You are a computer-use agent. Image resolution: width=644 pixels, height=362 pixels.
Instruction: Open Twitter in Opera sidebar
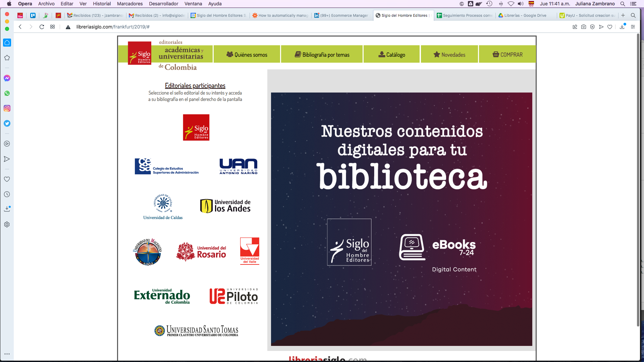(x=7, y=123)
